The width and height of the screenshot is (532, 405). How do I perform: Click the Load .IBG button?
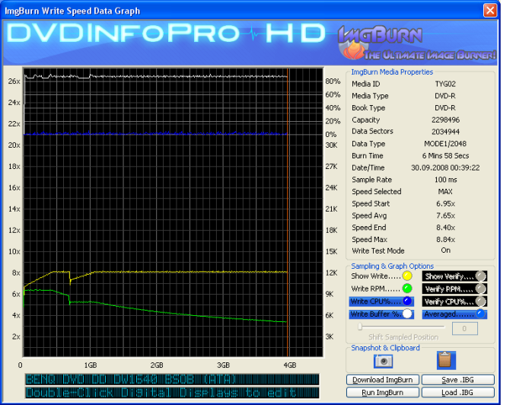[458, 393]
